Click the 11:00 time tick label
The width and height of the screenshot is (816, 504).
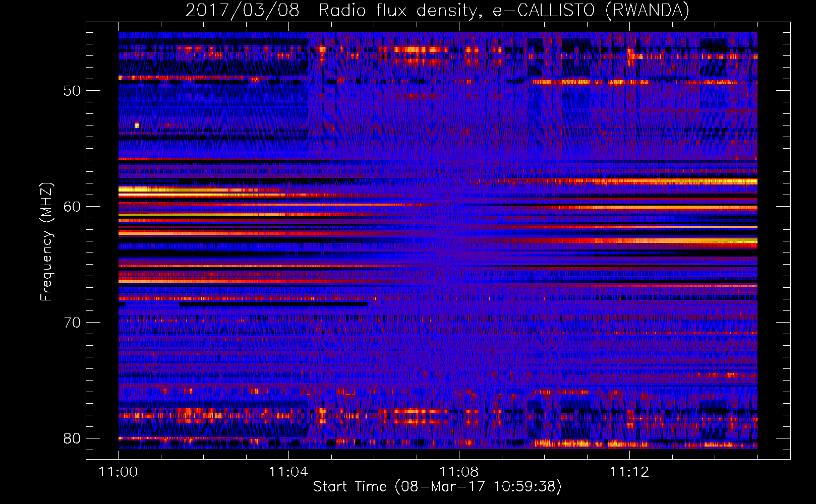pos(119,472)
